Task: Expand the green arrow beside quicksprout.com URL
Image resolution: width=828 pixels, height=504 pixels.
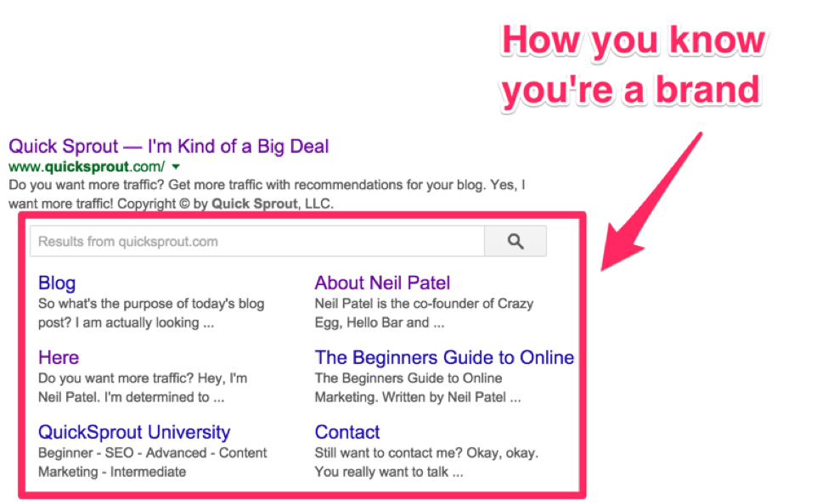Action: click(176, 167)
